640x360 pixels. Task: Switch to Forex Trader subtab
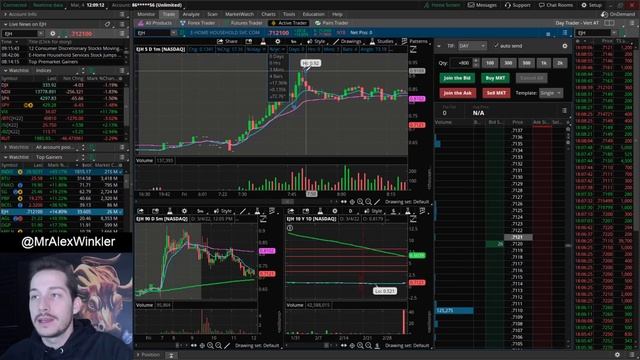pyautogui.click(x=198, y=23)
